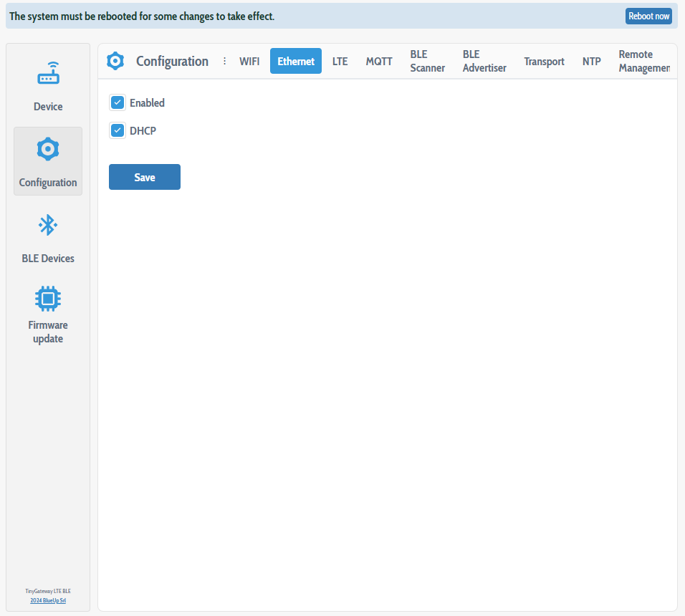685x616 pixels.
Task: Switch to the Transport tab
Action: (544, 62)
